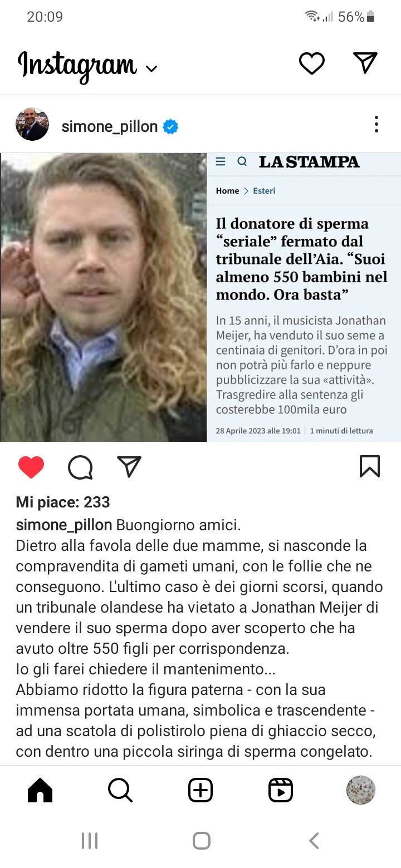
Task: Tap the La Stampa article post image
Action: (x=200, y=297)
